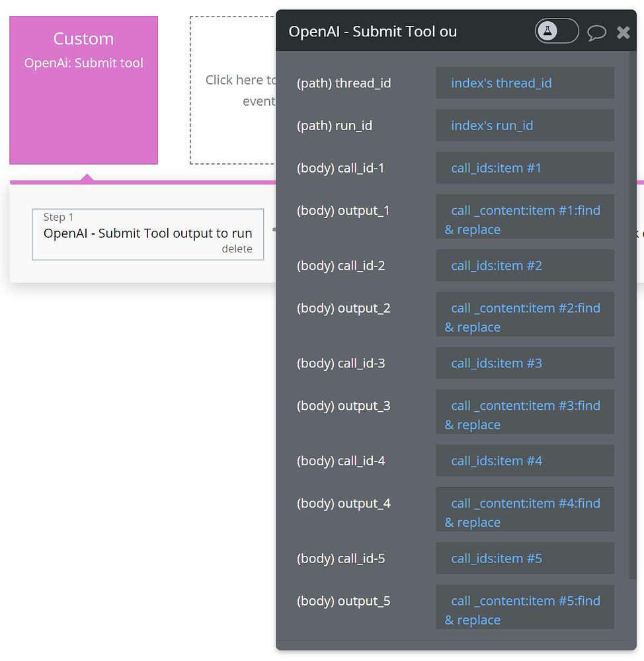
Task: Close the OpenAI Submit Tool panel
Action: pyautogui.click(x=623, y=32)
